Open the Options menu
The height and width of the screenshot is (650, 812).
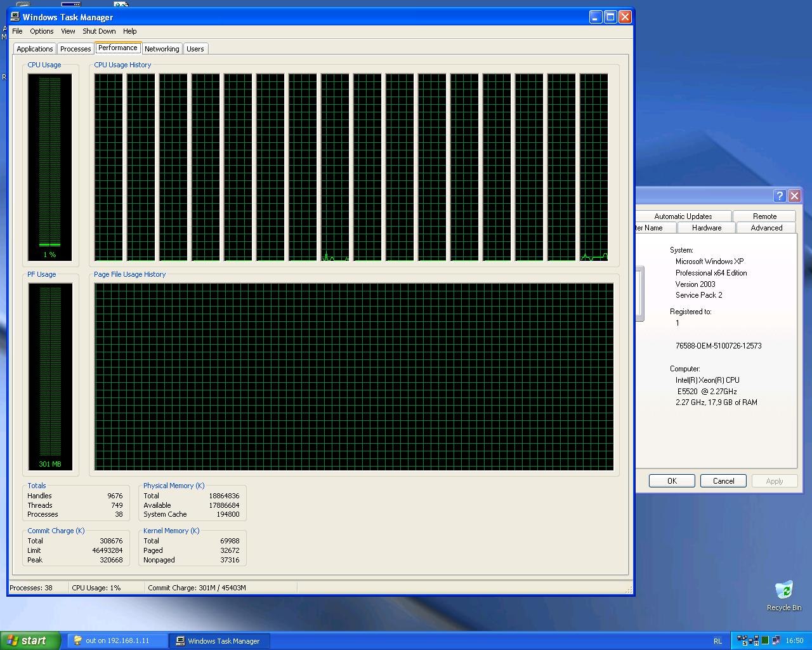42,31
